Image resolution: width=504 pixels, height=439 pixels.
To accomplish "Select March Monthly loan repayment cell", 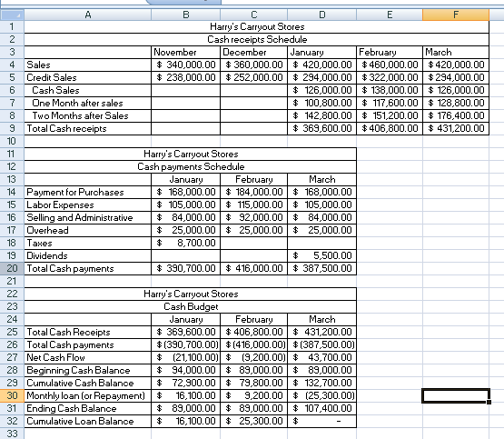I will click(x=322, y=395).
